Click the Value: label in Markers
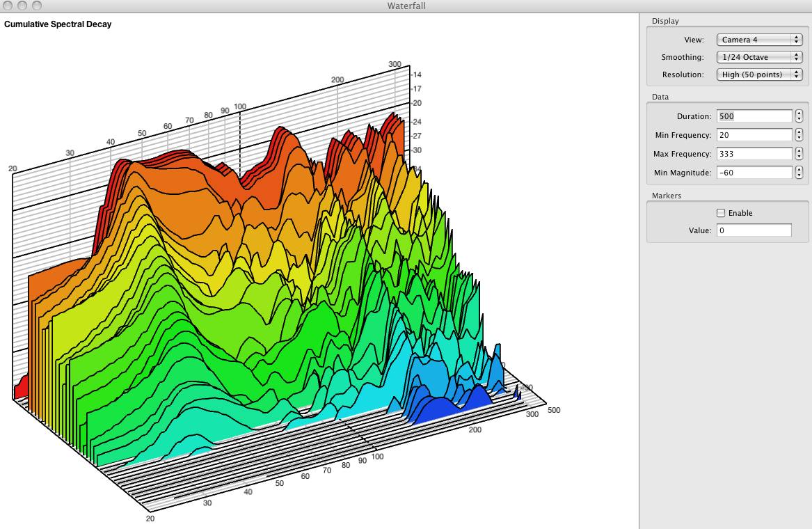 700,230
